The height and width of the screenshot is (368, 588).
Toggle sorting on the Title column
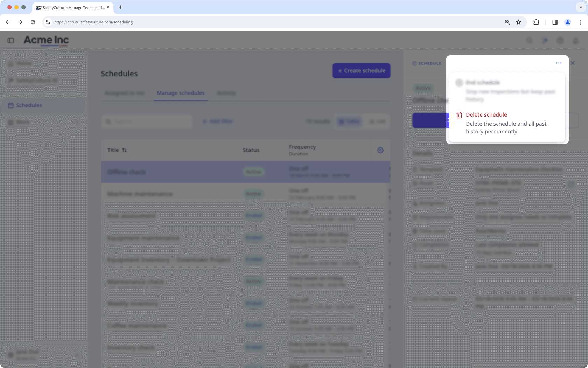[x=125, y=150]
